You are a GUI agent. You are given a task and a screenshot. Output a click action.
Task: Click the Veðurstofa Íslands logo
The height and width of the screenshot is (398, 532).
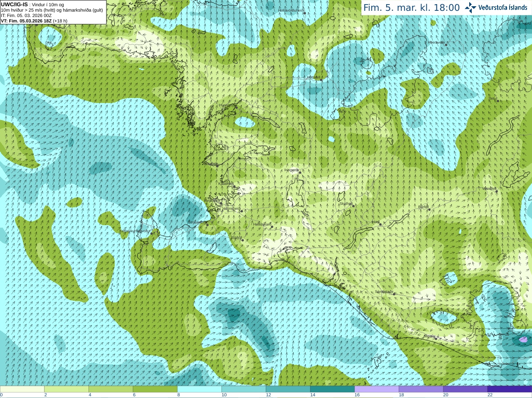(x=496, y=7)
